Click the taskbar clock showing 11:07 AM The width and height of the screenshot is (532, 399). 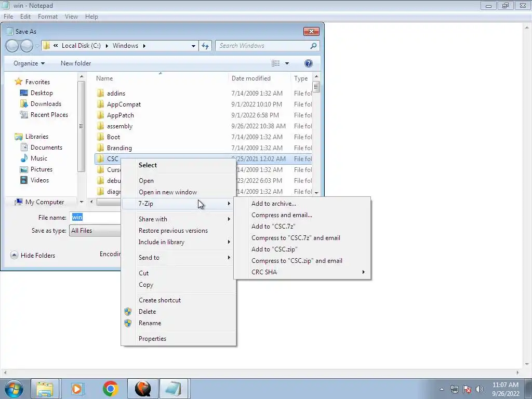(505, 389)
